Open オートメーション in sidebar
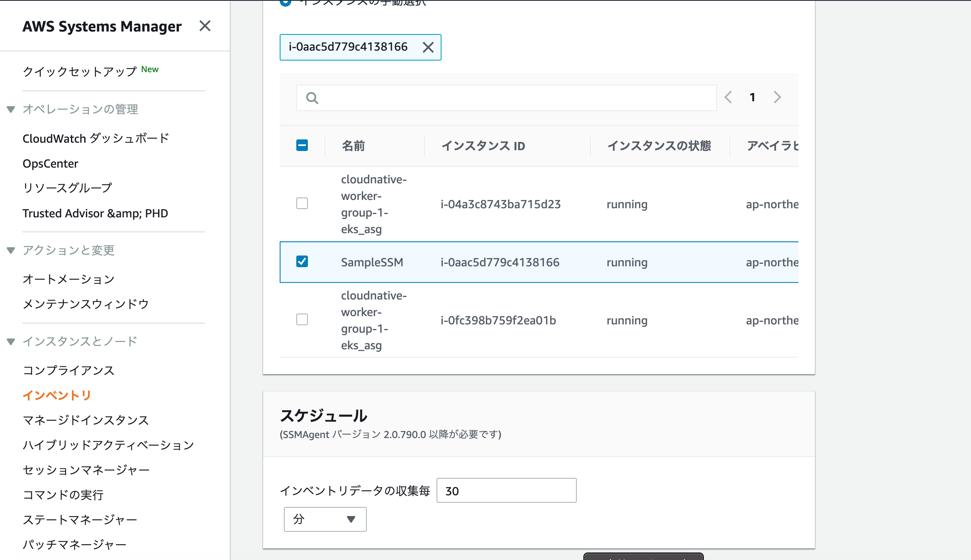 coord(68,279)
